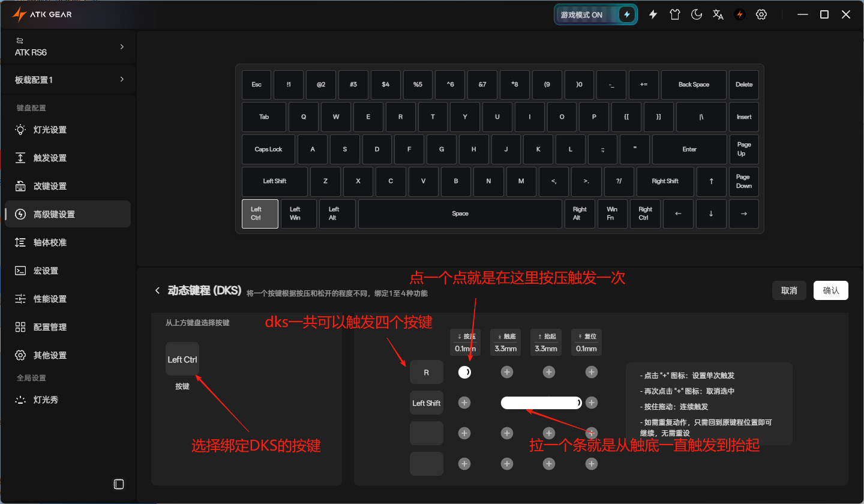Image resolution: width=864 pixels, height=504 pixels.
Task: Click the lightning bolt icon in top toolbar
Action: coord(653,14)
